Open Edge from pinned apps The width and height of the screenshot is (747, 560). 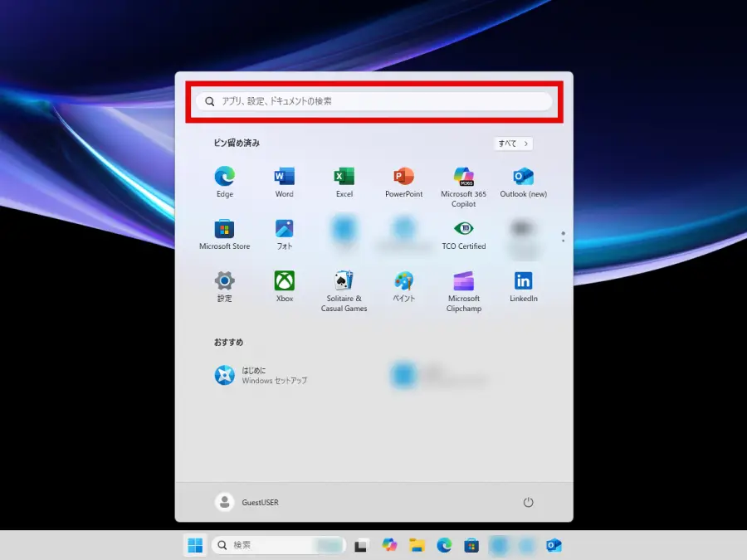[x=224, y=183]
